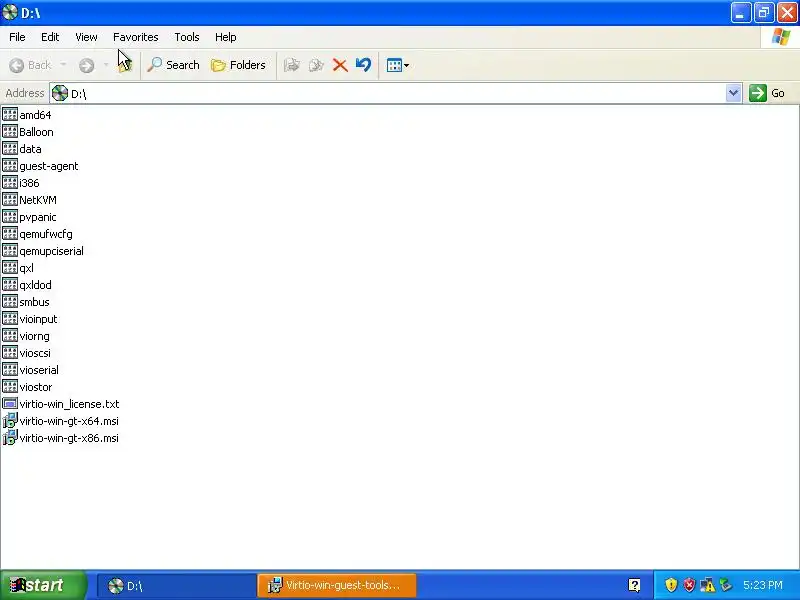This screenshot has width=800, height=600.
Task: Select the vioscsi folder icon
Action: pyautogui.click(x=10, y=353)
